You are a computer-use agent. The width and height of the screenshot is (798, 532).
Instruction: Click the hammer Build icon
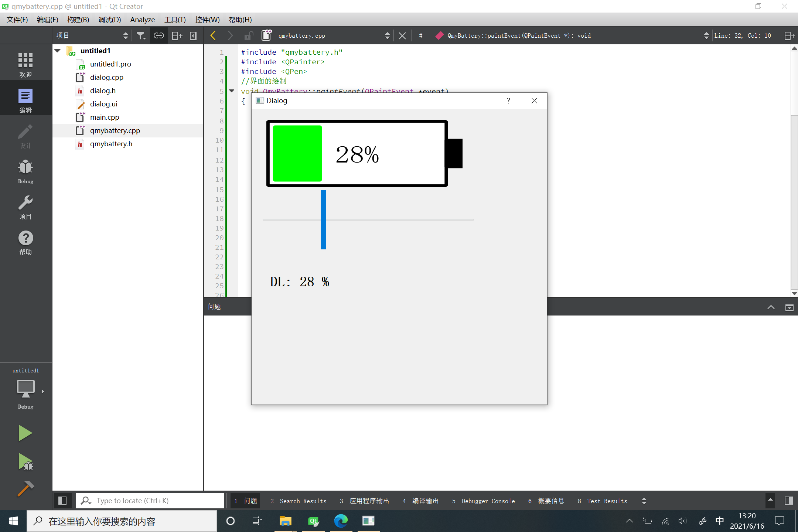[x=25, y=489]
